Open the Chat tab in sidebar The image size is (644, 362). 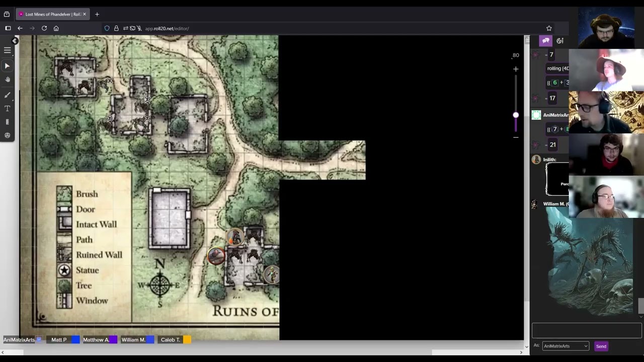coord(546,41)
